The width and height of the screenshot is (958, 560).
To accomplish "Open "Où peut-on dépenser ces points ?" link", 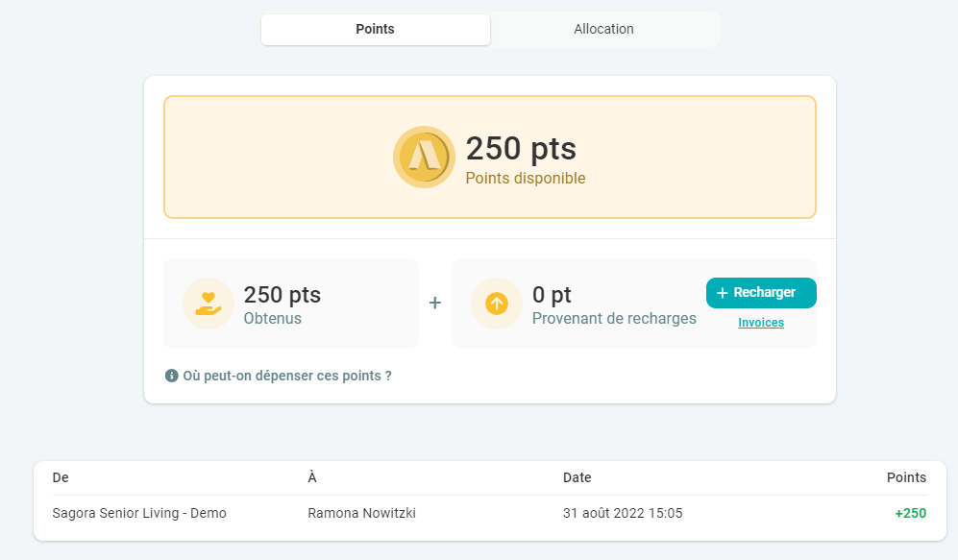I will [x=286, y=376].
